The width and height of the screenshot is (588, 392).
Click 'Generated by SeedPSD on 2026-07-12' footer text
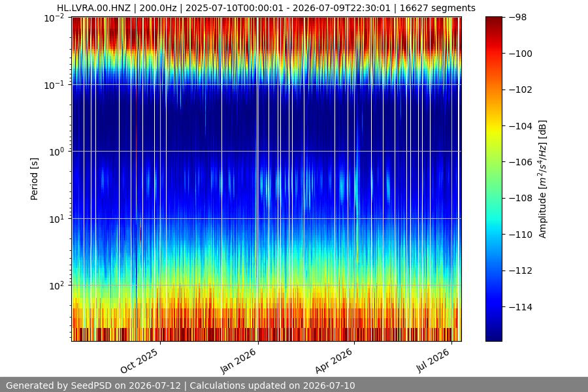coord(93,385)
